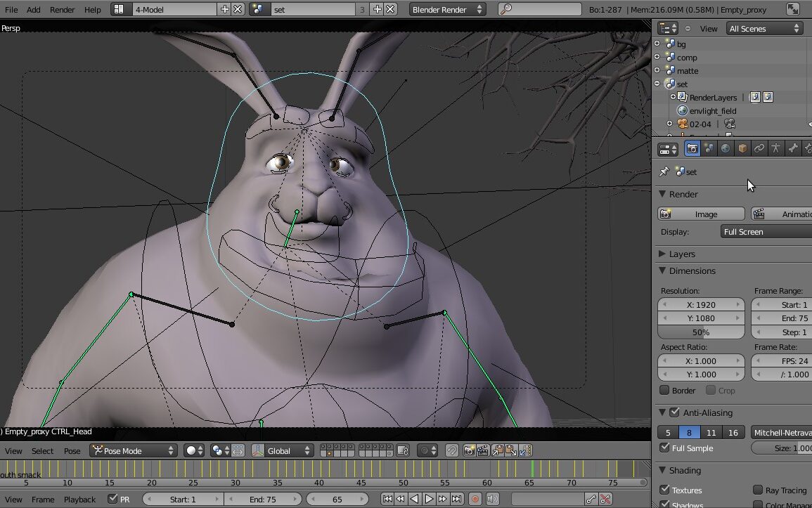
Task: Click the Animation render button
Action: pos(782,214)
